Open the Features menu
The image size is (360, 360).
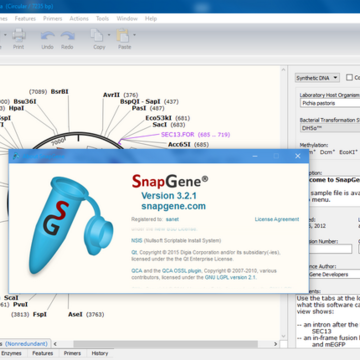[x=25, y=19]
